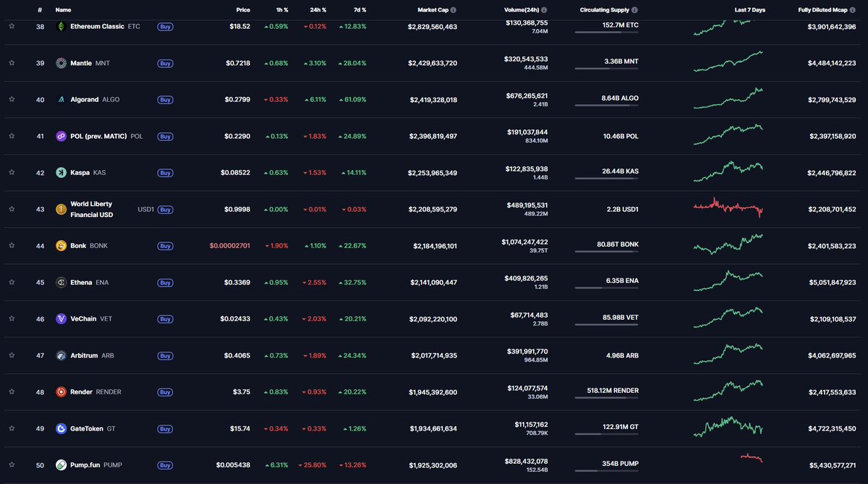
Task: Open the Circulating Supply info tooltip icon
Action: (635, 10)
